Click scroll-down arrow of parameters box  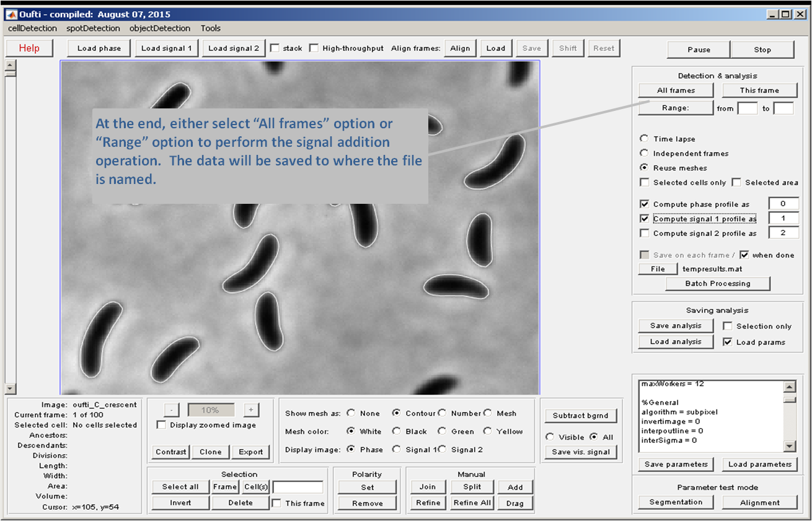[790, 446]
